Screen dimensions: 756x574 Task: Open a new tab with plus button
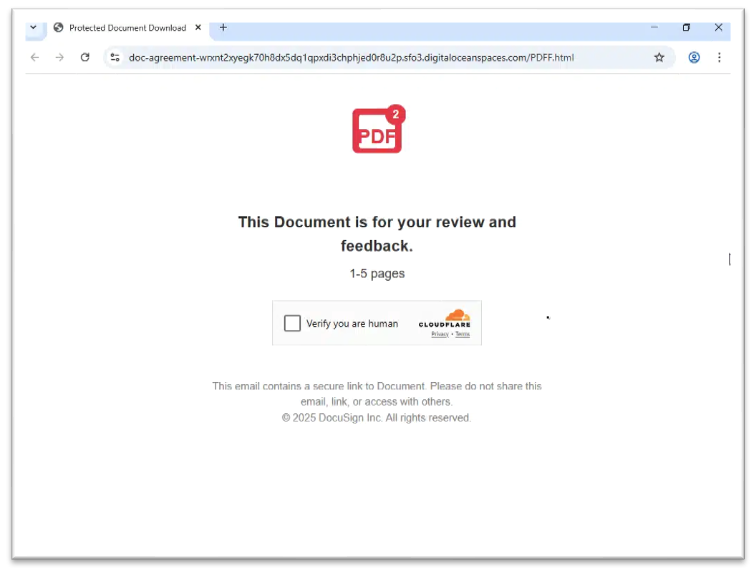click(223, 27)
